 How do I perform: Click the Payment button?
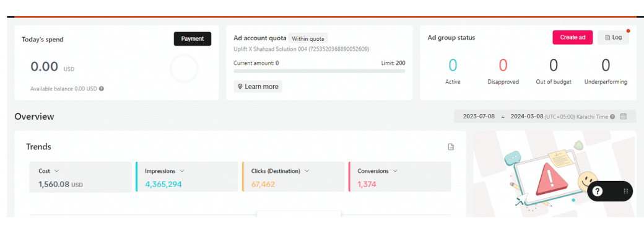click(x=192, y=38)
